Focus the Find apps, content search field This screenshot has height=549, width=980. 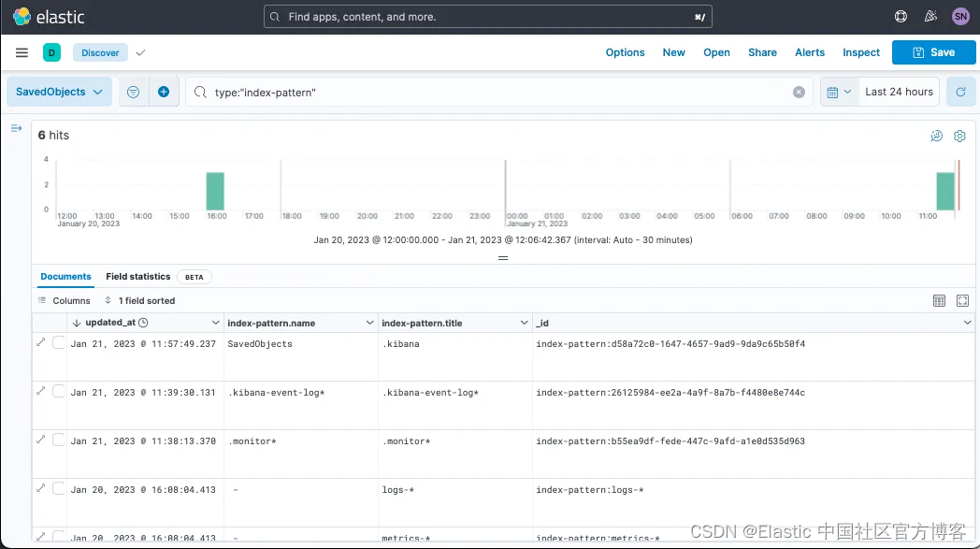point(487,17)
